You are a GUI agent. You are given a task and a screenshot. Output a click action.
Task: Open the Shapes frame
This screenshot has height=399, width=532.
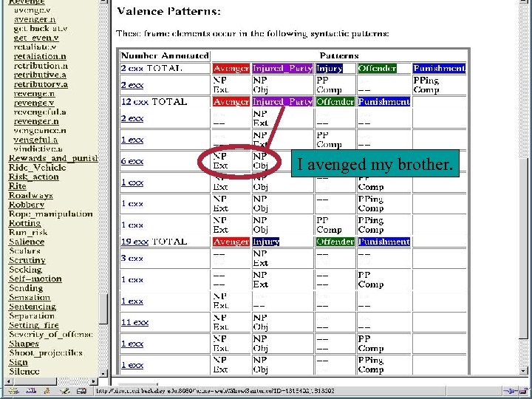click(x=24, y=344)
